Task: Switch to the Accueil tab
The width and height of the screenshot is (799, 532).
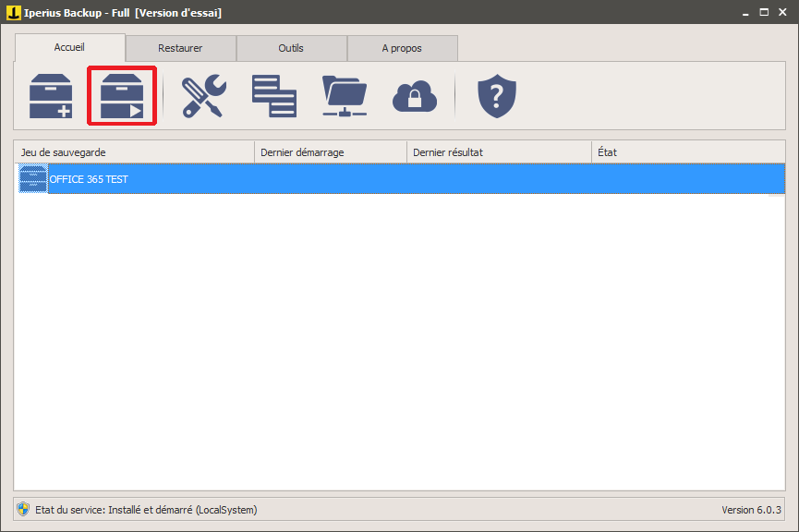Action: (x=70, y=47)
